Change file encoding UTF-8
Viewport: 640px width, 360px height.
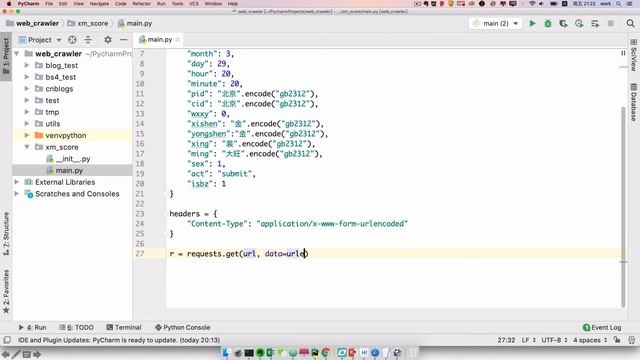pyautogui.click(x=554, y=340)
